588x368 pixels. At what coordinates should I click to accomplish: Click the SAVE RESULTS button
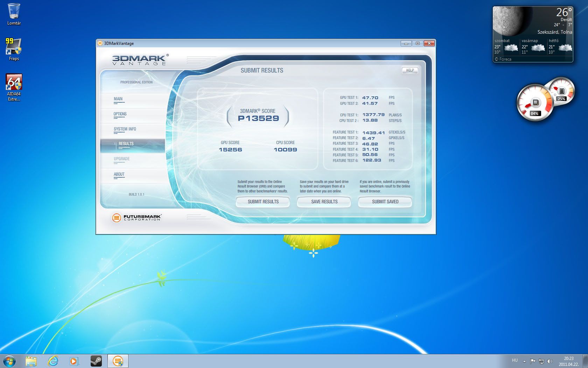click(324, 202)
